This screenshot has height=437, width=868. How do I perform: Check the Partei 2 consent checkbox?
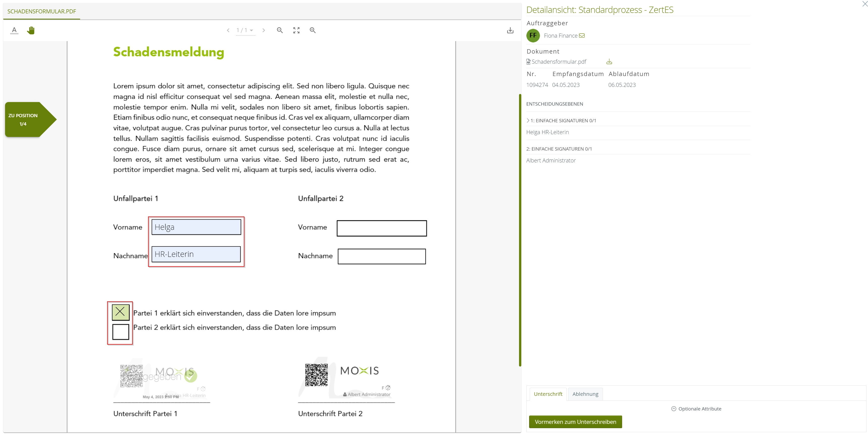(120, 332)
